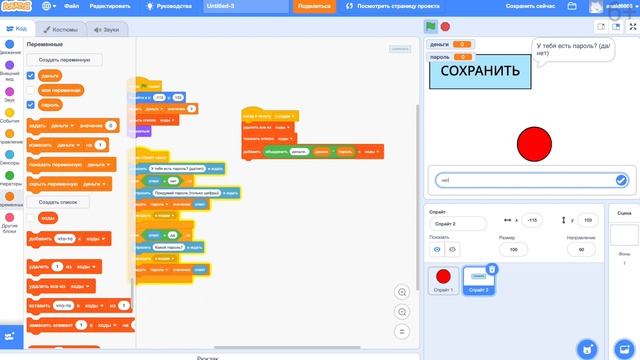Open list dropdown in вставить block
Image resolution: width=640 pixels, height=360 pixels.
point(94,306)
